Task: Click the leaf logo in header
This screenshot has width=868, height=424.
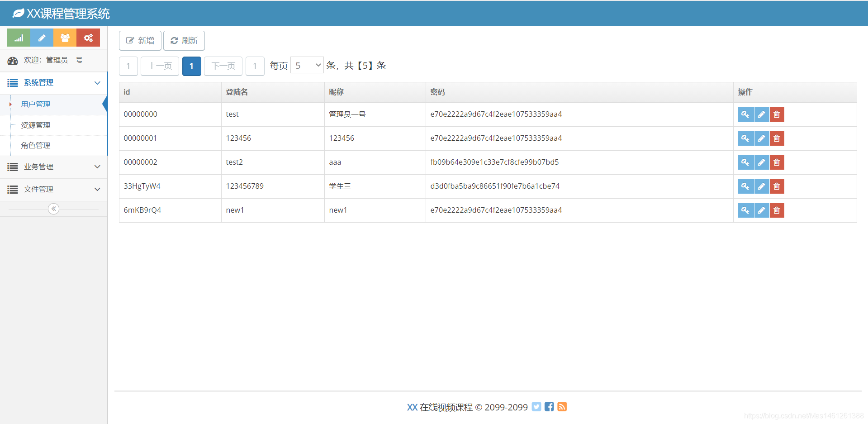Action: 18,14
